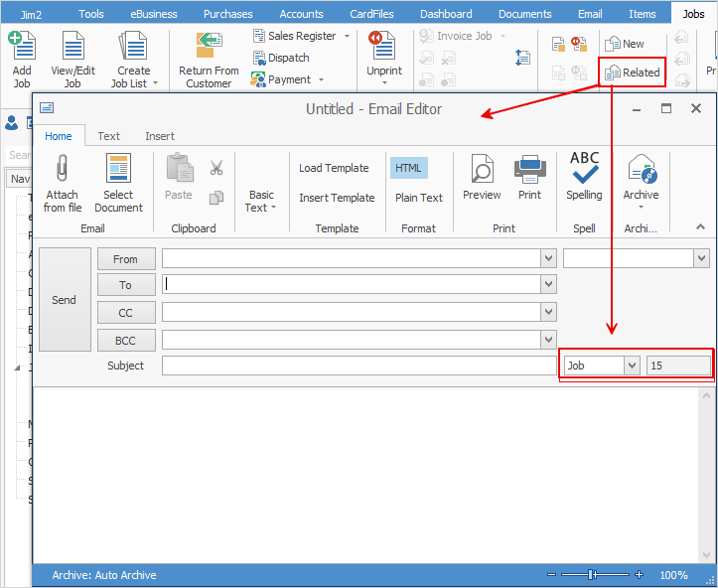Click New email button in Jobs ribbon

(625, 44)
